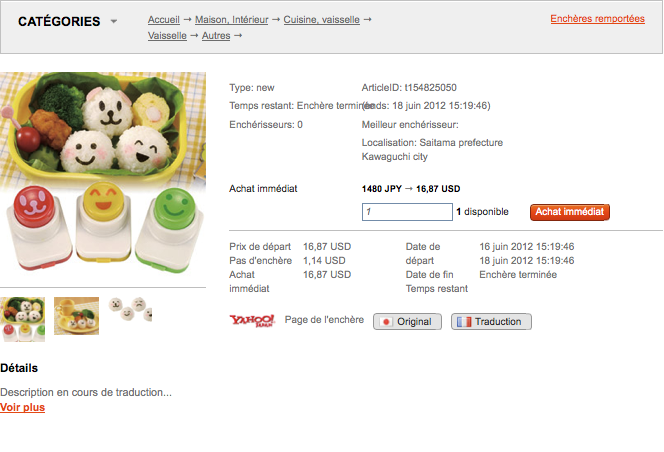Select the first bento box thumbnail
Viewport: 664px width, 452px height.
22,319
